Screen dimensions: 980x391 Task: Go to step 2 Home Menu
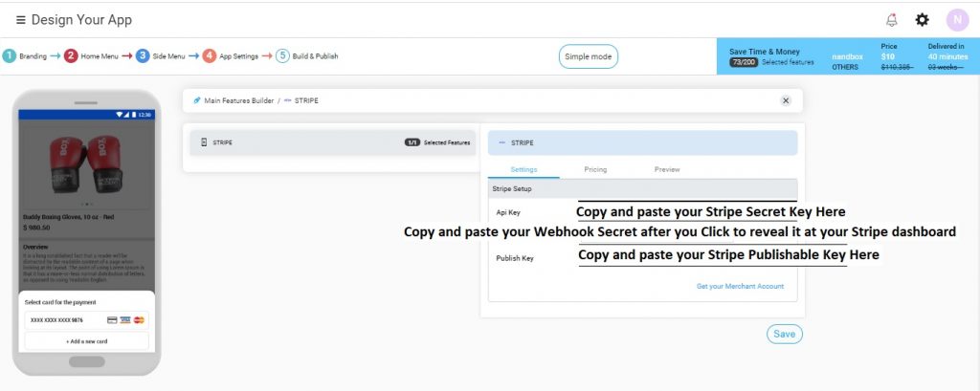pos(91,56)
